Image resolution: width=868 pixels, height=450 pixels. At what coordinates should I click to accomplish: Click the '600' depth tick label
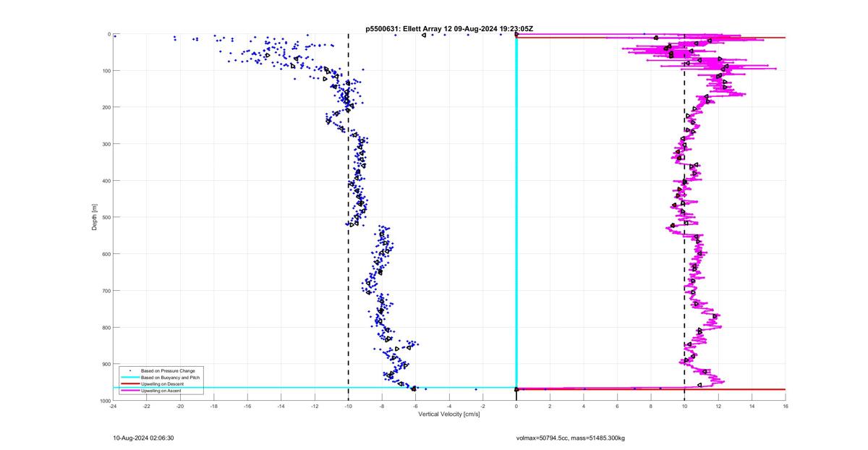pyautogui.click(x=106, y=254)
